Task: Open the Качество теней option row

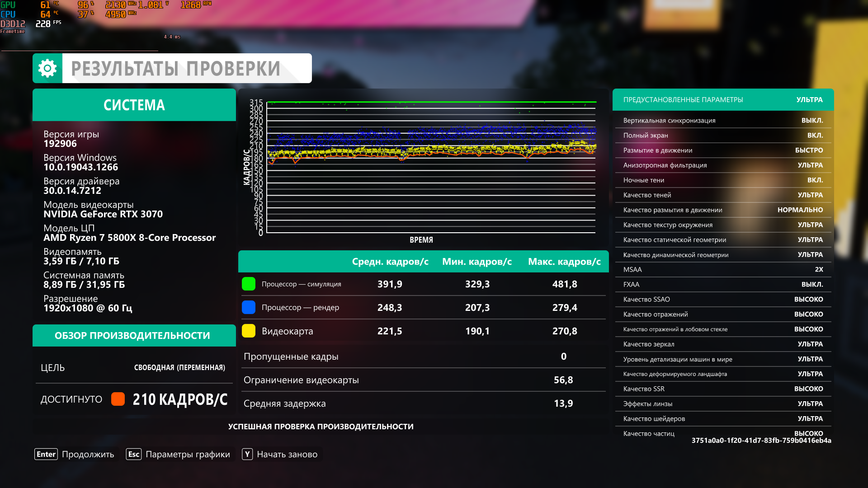Action: click(x=723, y=195)
